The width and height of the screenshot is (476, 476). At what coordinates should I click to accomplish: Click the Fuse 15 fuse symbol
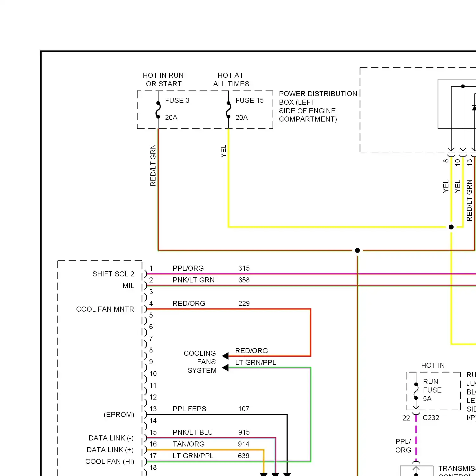(228, 110)
